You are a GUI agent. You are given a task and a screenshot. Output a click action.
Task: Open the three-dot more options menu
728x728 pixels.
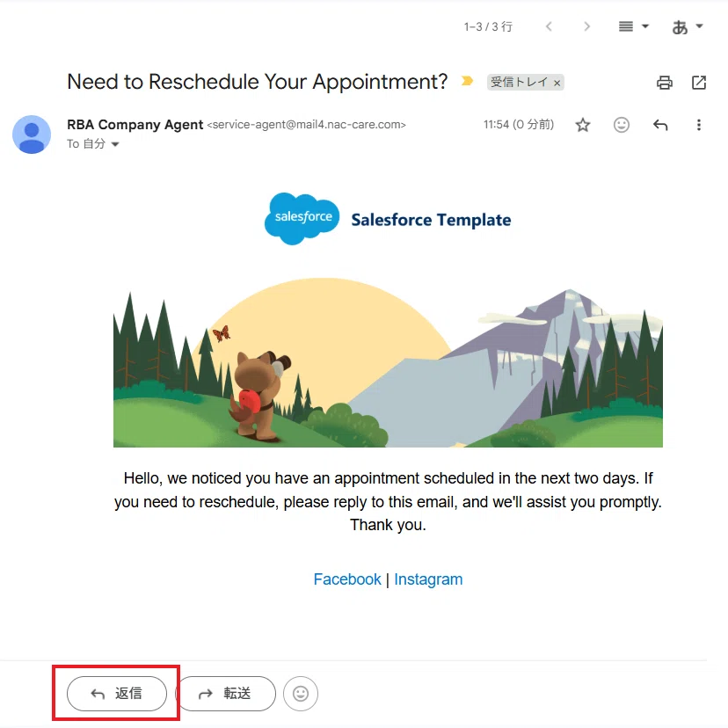click(x=699, y=125)
